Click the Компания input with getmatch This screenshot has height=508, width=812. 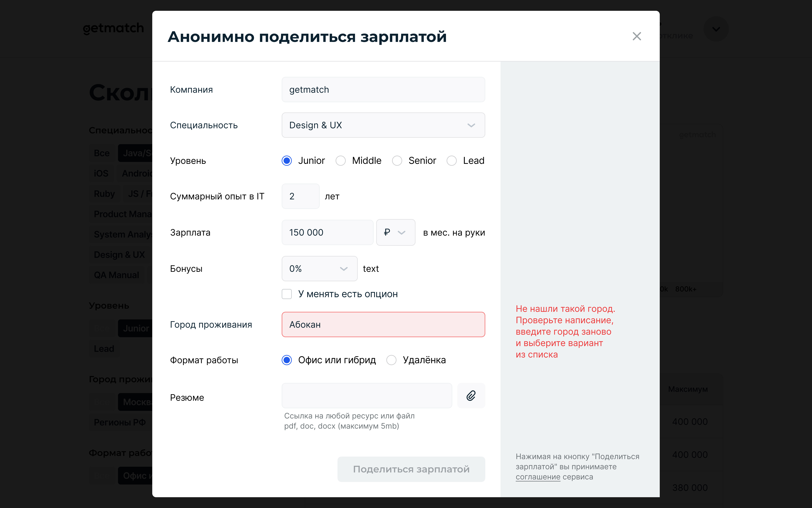coord(383,90)
